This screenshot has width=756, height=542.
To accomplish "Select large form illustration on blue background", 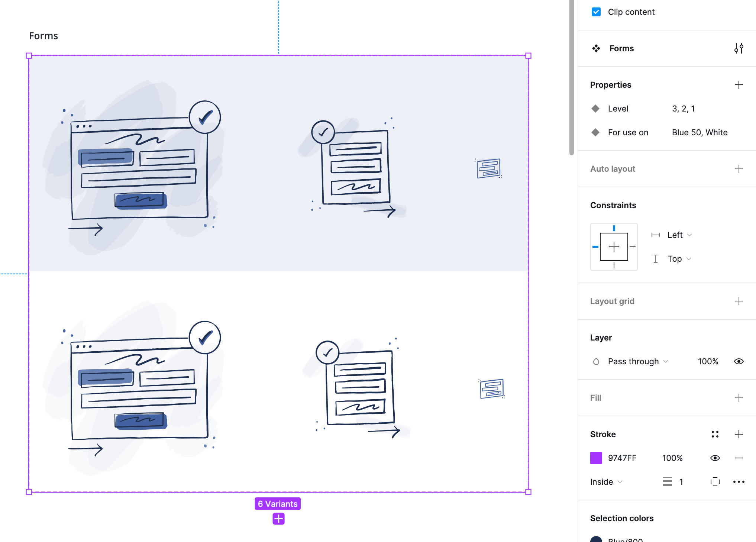I will click(134, 167).
